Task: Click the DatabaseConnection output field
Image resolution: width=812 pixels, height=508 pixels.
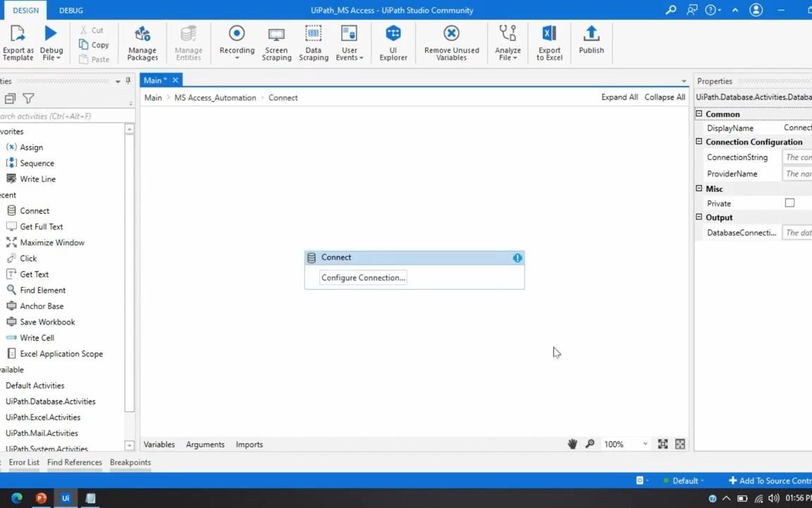Action: point(797,233)
